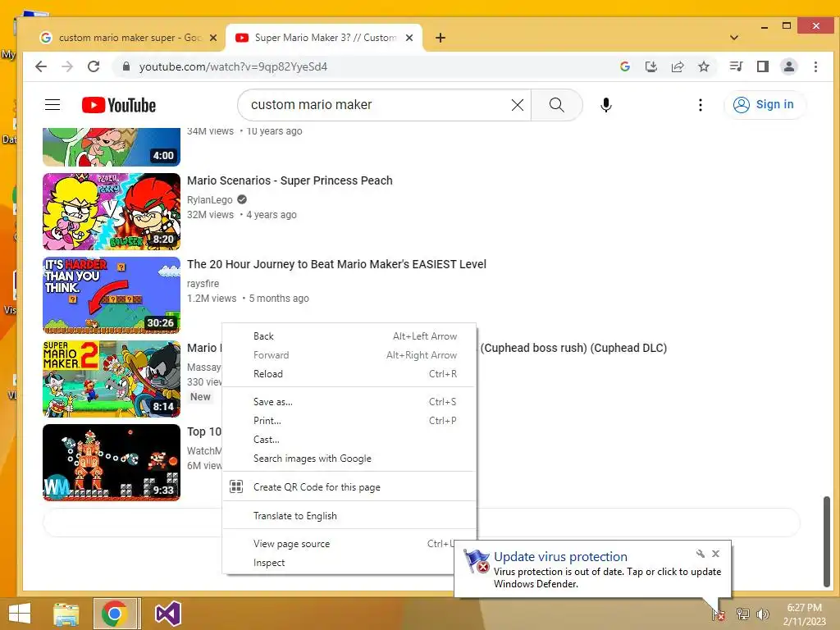Image resolution: width=840 pixels, height=630 pixels.
Task: Choose Create QR Code for this page
Action: (x=349, y=487)
